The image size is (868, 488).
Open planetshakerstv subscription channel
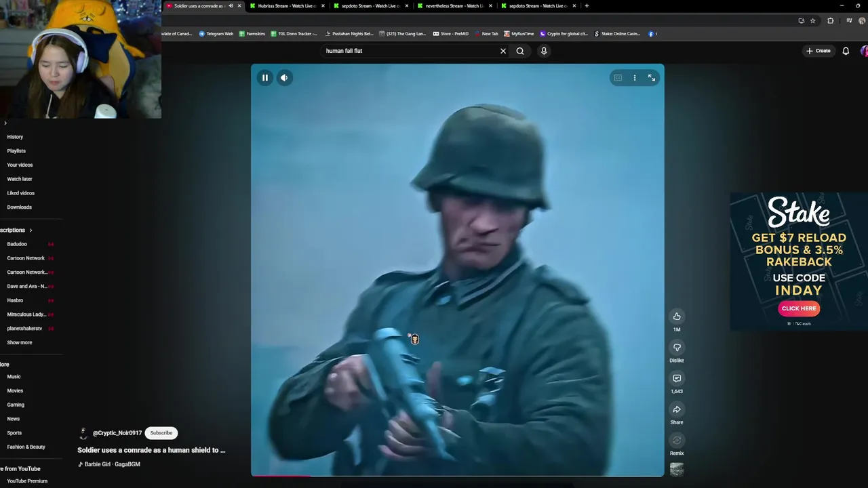[24, 329]
